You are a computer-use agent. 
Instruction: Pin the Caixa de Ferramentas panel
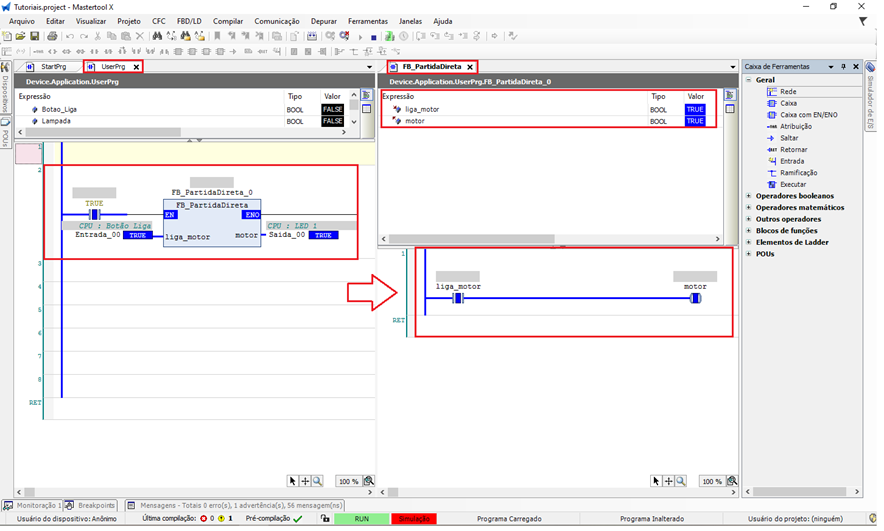pyautogui.click(x=843, y=67)
